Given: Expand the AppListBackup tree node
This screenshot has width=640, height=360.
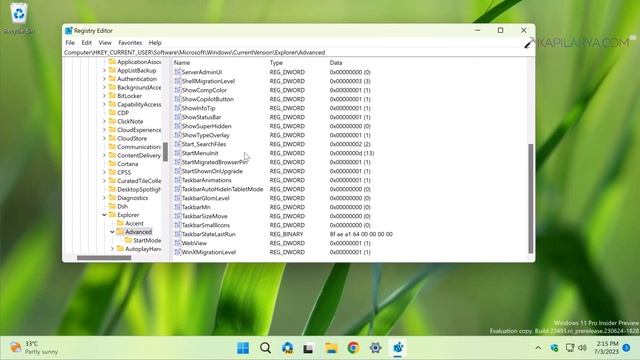Looking at the screenshot, I should [104, 70].
